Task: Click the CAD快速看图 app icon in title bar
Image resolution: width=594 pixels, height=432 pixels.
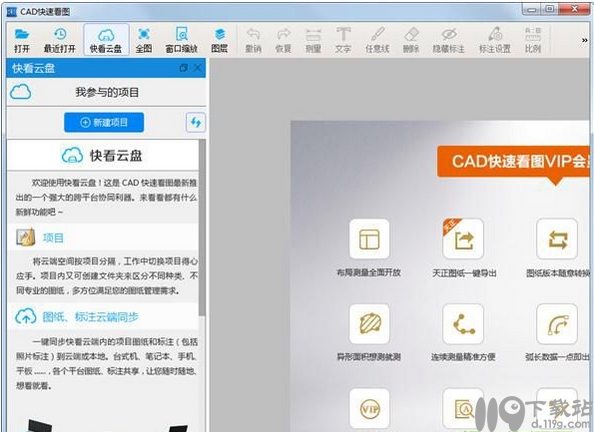Action: (12, 12)
